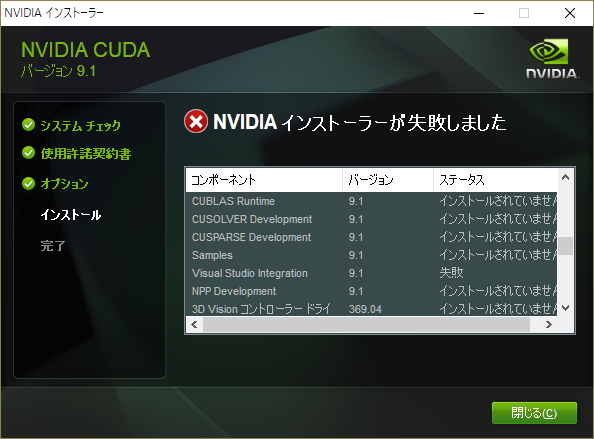Click the horizontal scrollbar thumb
Image resolution: width=594 pixels, height=439 pixels.
[x=366, y=325]
